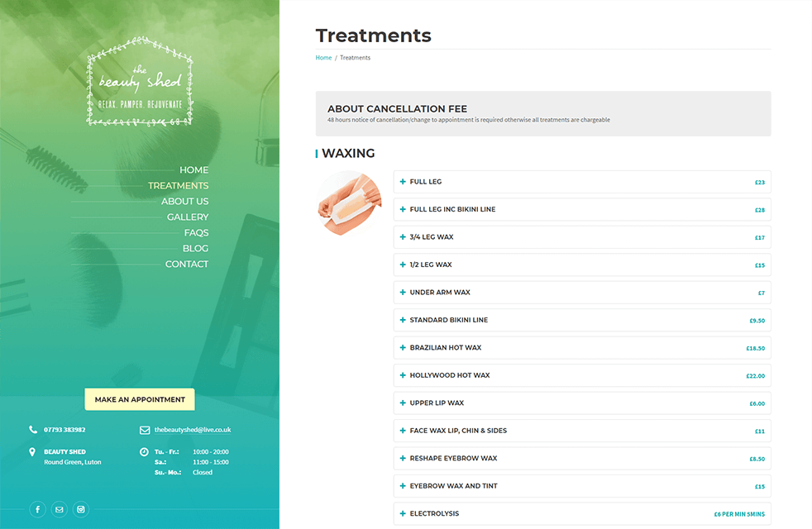812x529 pixels.
Task: Click the clock icon beside opening hours
Action: point(145,452)
